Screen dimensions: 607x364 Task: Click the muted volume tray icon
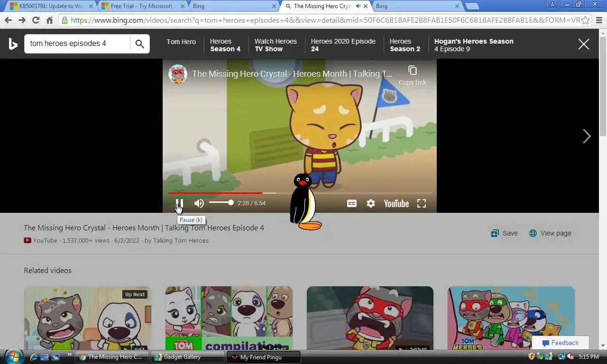pos(570,356)
